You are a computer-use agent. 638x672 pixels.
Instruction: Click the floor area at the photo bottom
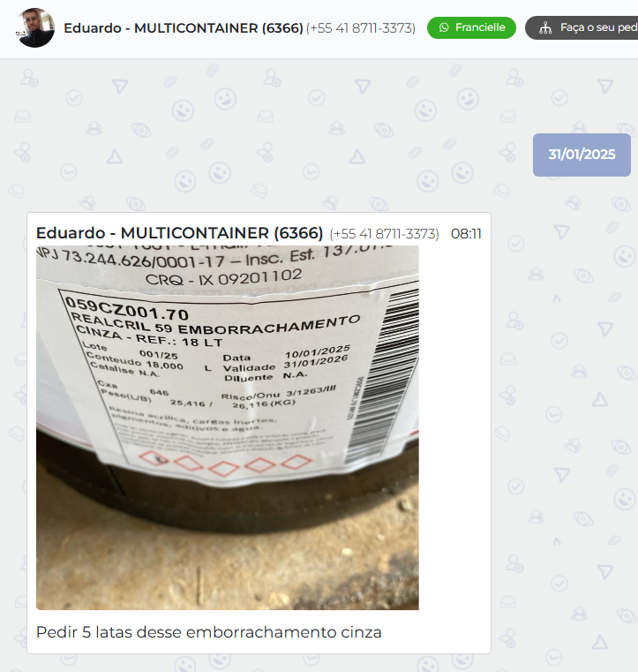click(228, 570)
